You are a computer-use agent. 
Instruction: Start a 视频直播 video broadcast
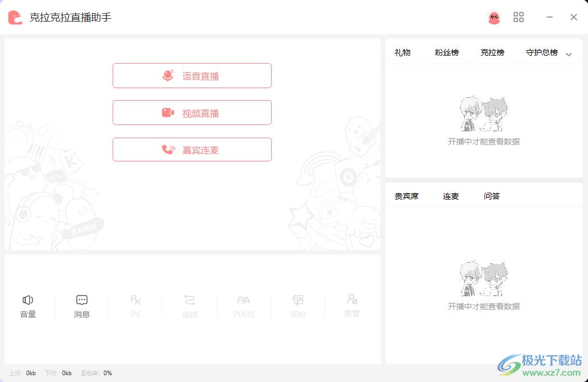click(x=192, y=112)
